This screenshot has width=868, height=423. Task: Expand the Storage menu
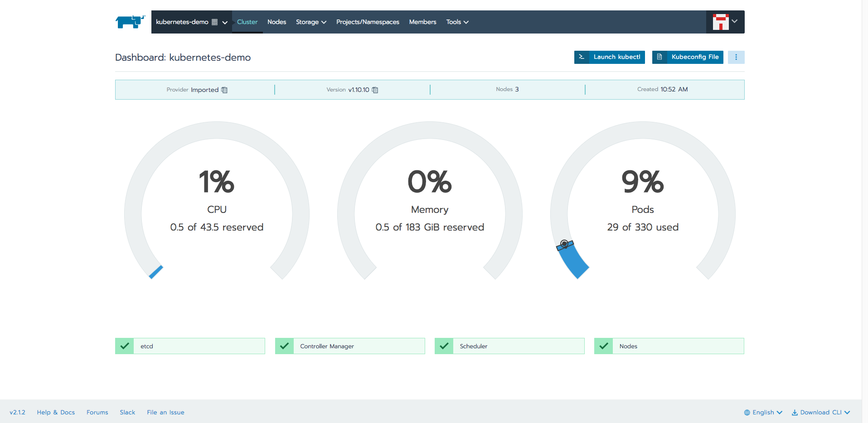[x=311, y=22]
